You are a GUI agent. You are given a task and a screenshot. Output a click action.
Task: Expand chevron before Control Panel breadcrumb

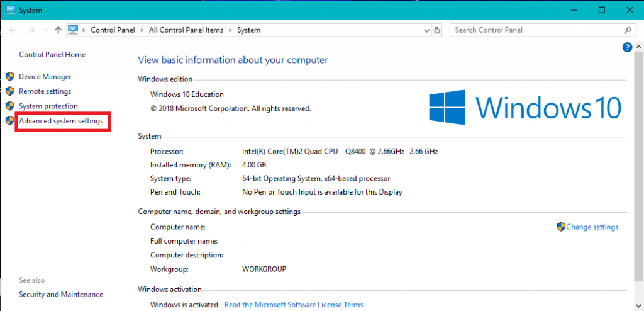(x=84, y=30)
